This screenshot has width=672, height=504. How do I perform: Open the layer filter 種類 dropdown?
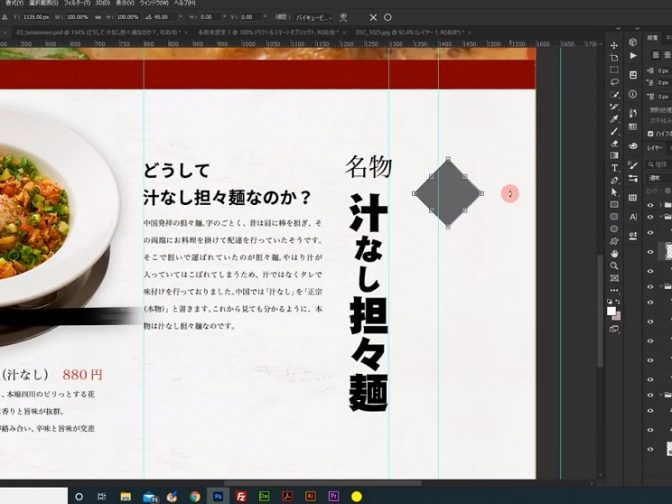[660, 164]
